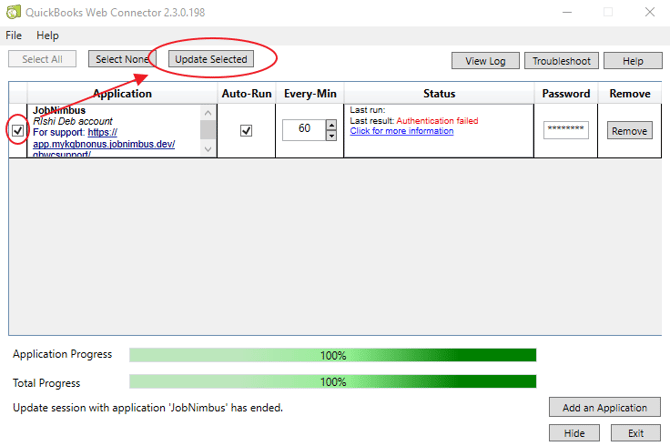Open the 'Click for more information' link
The image size is (670, 446).
(x=402, y=131)
